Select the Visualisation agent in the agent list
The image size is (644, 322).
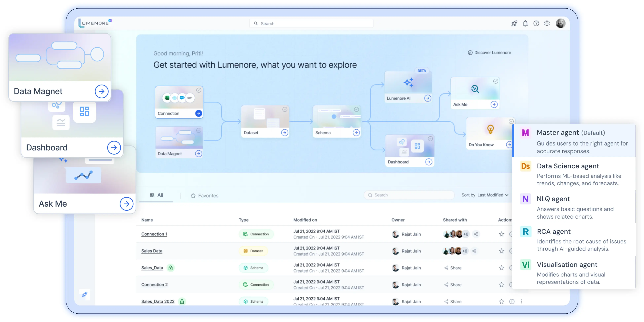(x=567, y=265)
